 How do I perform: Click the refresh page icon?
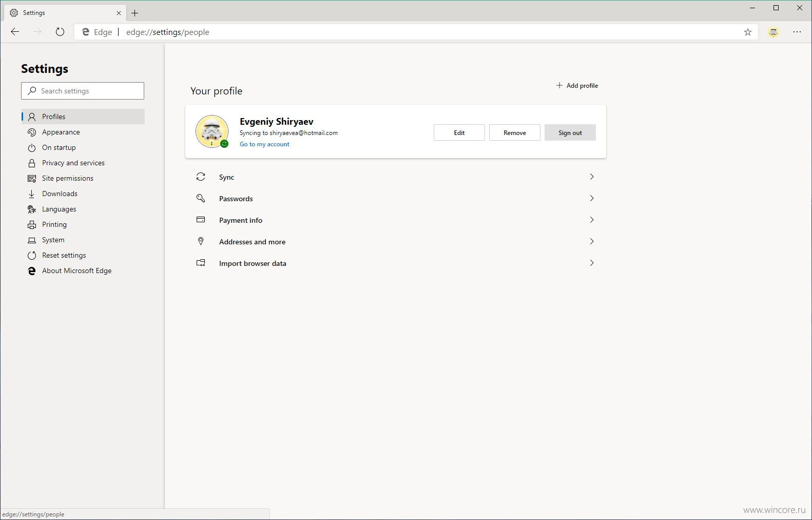[x=60, y=32]
